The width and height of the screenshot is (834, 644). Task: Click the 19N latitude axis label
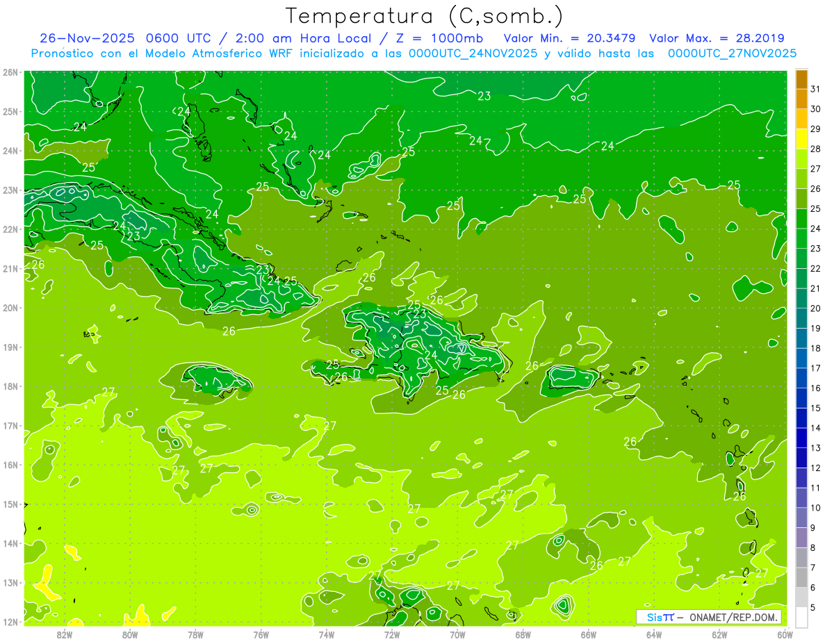pos(10,347)
